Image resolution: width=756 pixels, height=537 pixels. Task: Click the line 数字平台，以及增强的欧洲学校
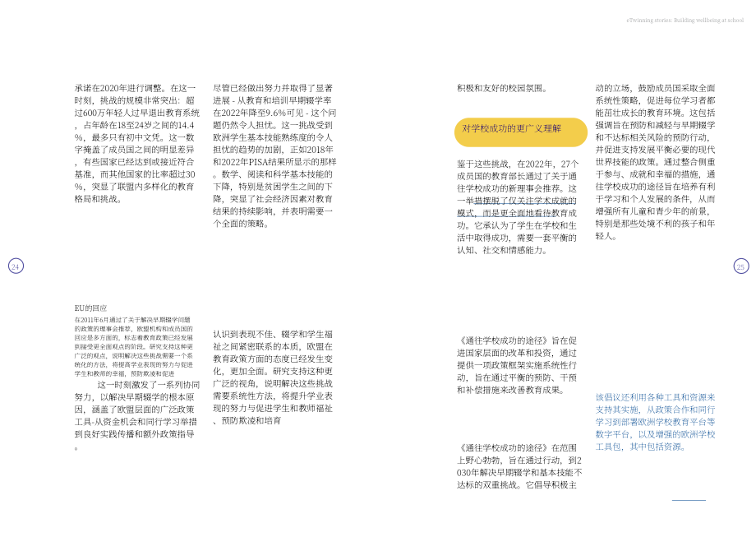[x=655, y=434]
